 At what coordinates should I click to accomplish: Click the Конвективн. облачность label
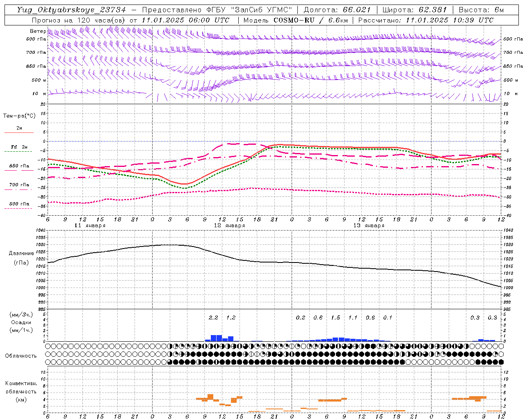(x=21, y=388)
